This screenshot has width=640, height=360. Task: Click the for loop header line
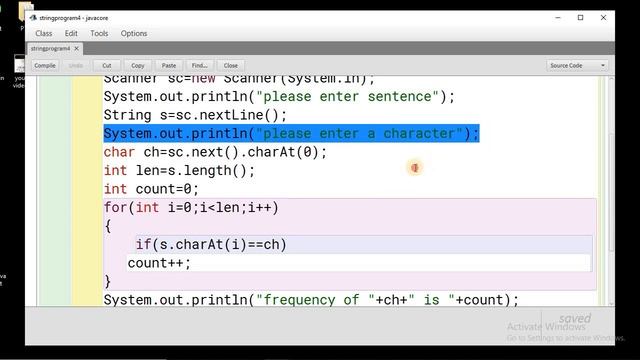[191, 208]
